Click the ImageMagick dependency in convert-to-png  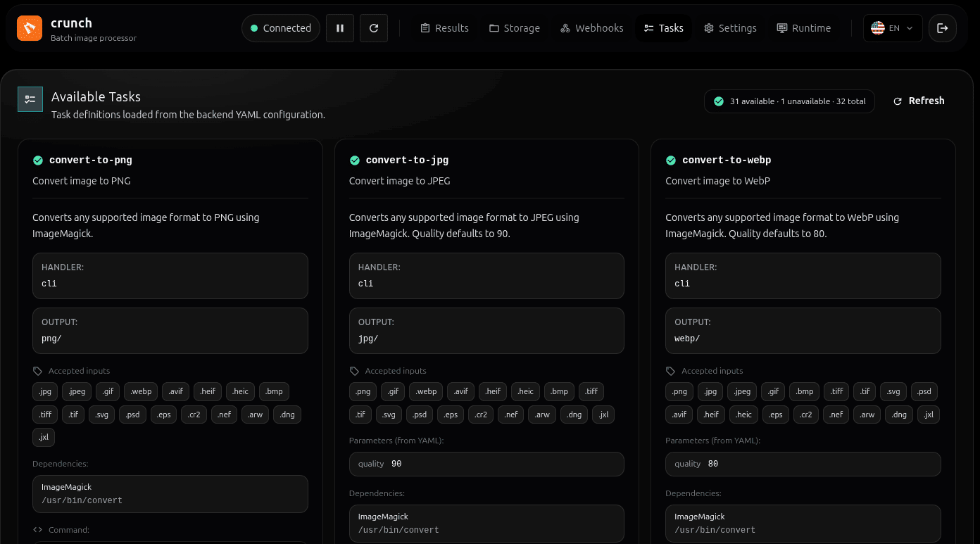click(x=170, y=494)
